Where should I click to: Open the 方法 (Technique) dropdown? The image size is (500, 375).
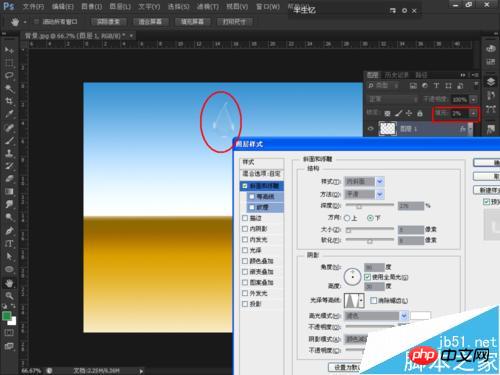(x=364, y=194)
